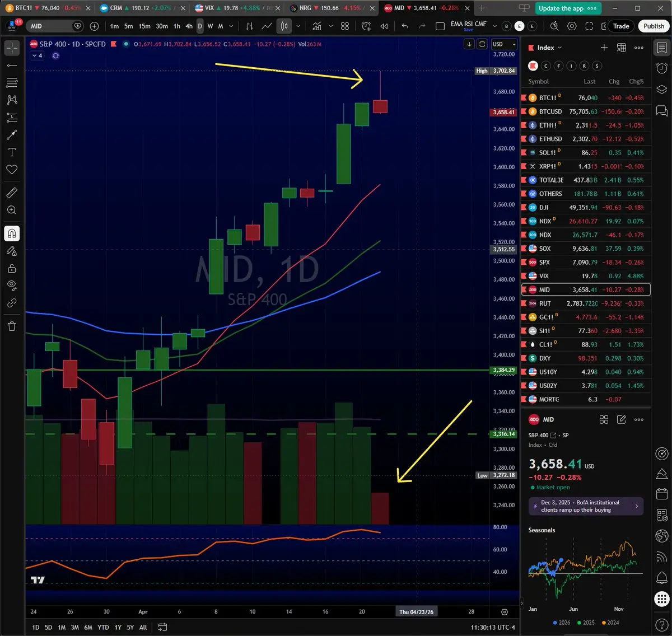Open the Fibonacci retracement tools

pos(12,83)
